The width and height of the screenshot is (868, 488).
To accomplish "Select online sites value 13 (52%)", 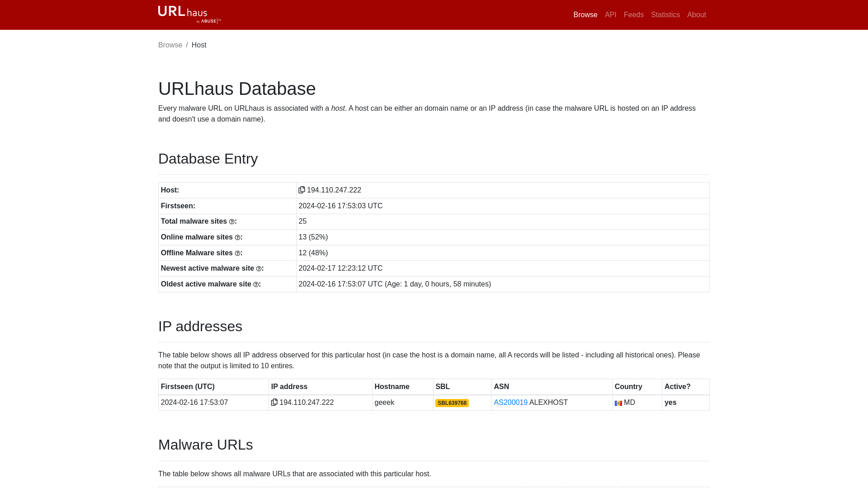I will tap(313, 237).
